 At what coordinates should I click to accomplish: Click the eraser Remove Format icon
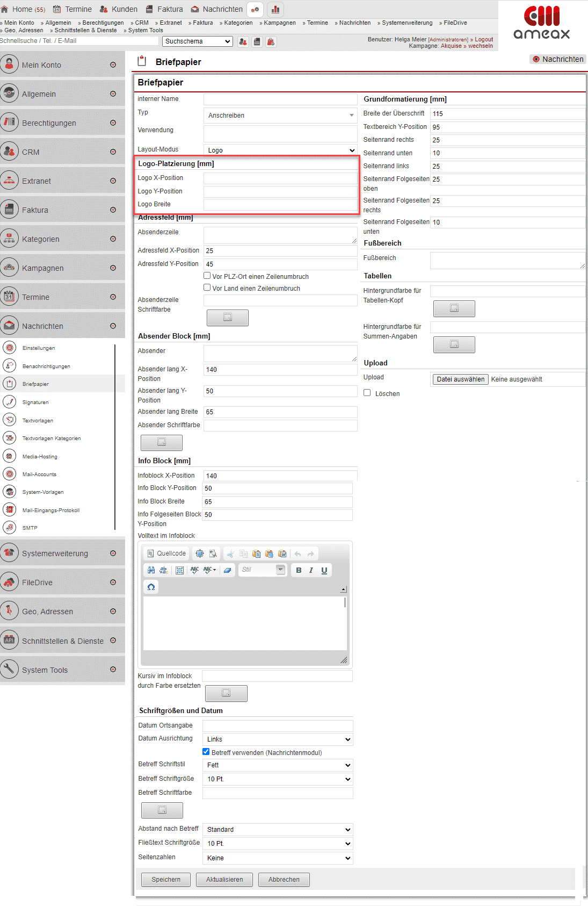tap(228, 570)
